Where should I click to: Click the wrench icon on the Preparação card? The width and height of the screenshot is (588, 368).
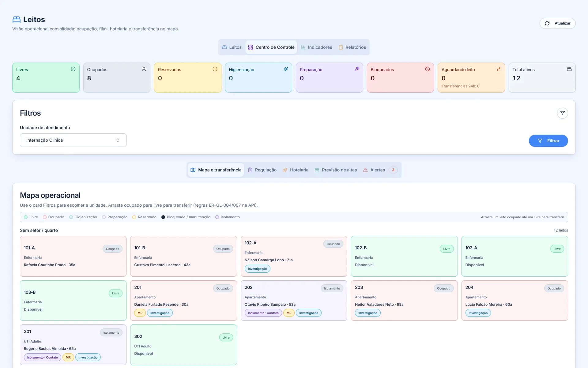[x=357, y=69]
